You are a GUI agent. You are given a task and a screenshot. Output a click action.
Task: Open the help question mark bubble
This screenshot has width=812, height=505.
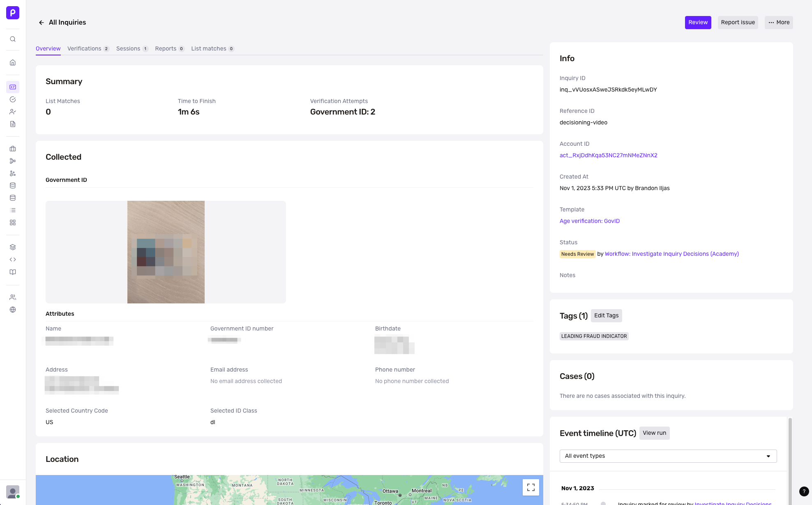pos(804,491)
